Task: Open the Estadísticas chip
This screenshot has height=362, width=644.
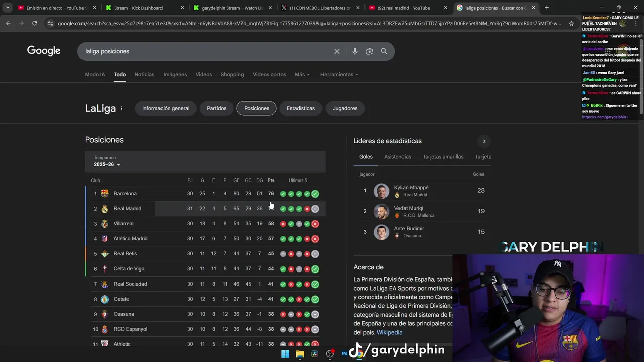Action: pyautogui.click(x=301, y=108)
